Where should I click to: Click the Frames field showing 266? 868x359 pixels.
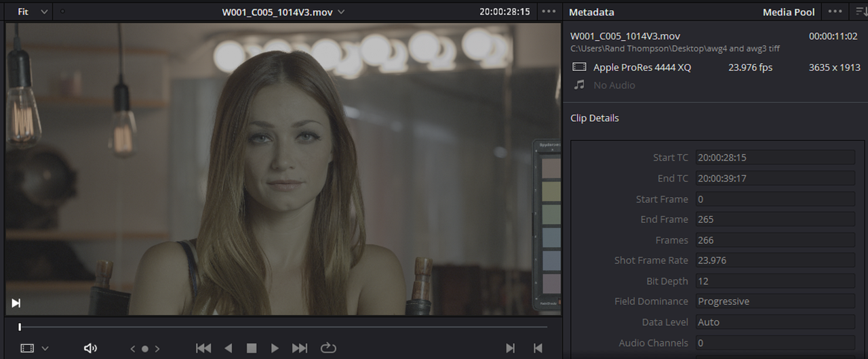click(x=775, y=240)
